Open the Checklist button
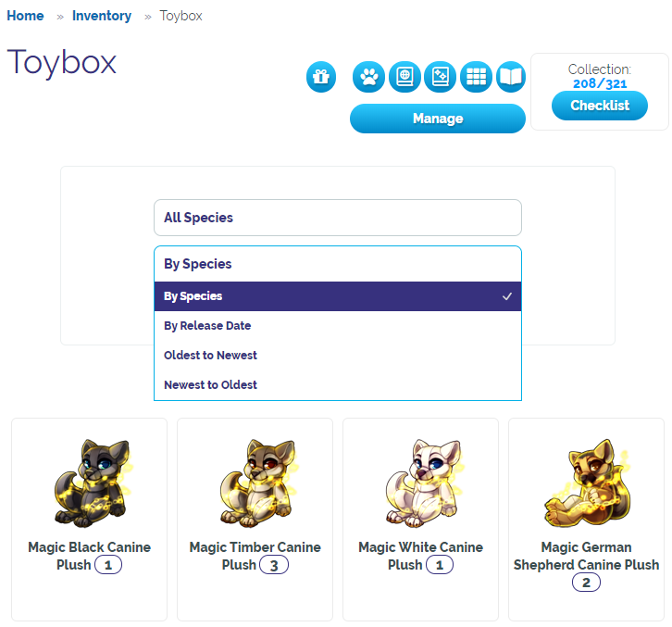This screenshot has height=627, width=672. click(600, 106)
